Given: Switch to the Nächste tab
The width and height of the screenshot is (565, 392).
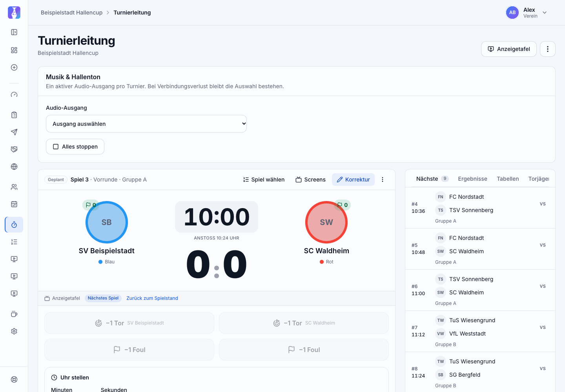Looking at the screenshot, I should click(x=432, y=179).
